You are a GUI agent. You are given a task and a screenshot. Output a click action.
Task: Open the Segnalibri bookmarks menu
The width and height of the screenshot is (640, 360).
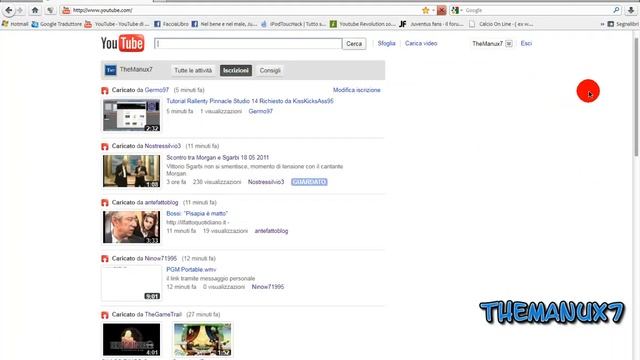[623, 24]
